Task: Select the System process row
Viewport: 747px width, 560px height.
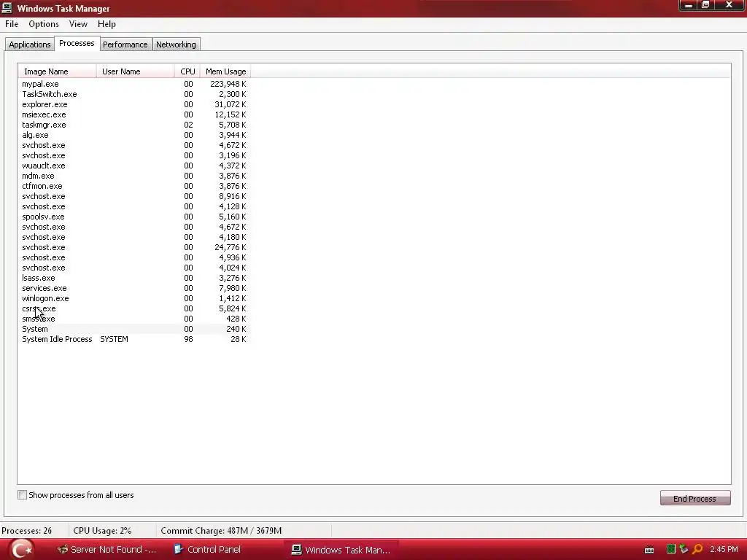Action: [134, 329]
